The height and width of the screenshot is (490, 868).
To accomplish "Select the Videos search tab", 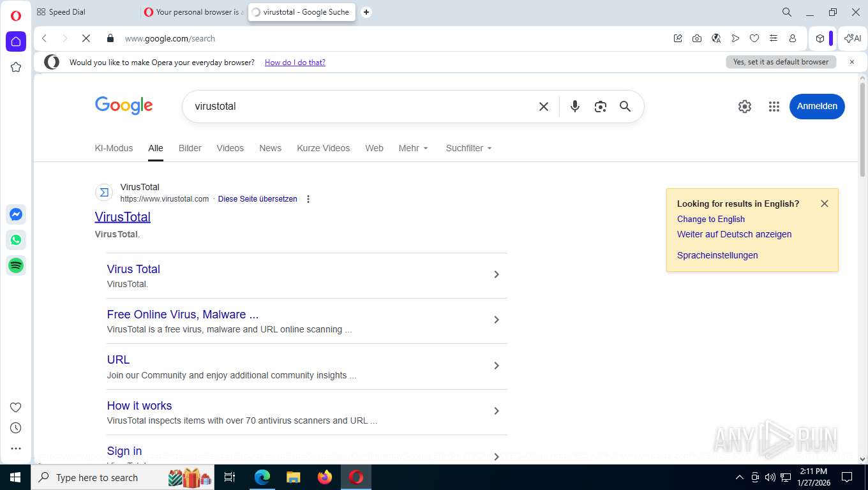I will pyautogui.click(x=230, y=148).
